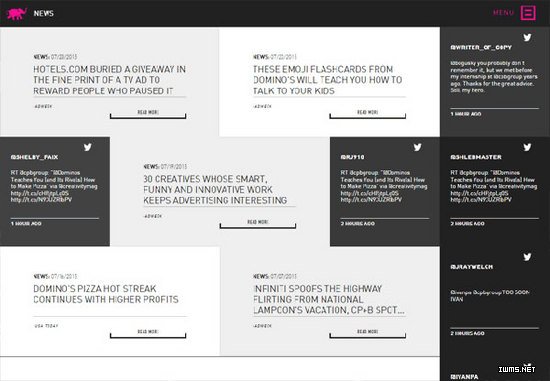Viewport: 550px width, 381px height.
Task: Open the Hotels.com buried giveaway headline
Action: click(x=109, y=80)
